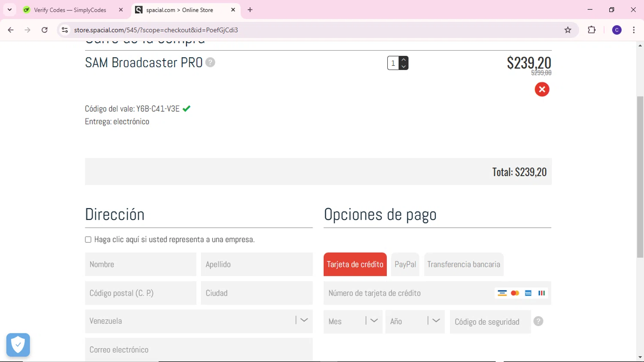Click the blue shield privacy badge
644x362 pixels.
(18, 345)
